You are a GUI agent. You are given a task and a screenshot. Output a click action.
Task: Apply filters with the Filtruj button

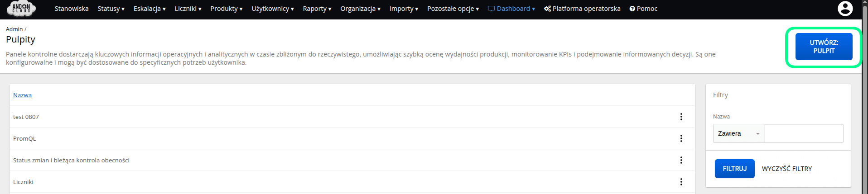point(734,169)
